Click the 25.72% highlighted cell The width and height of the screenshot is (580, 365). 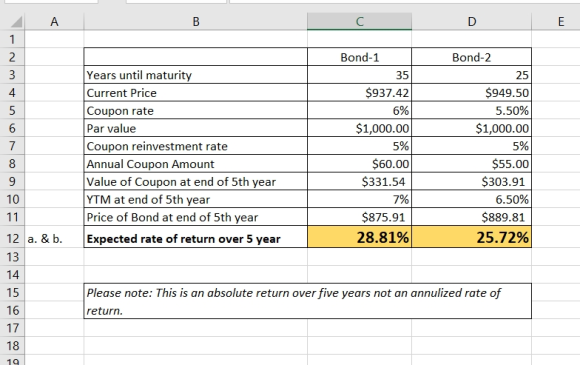pos(471,237)
